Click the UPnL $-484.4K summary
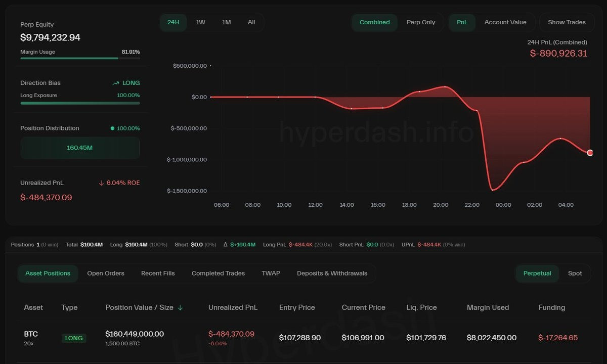This screenshot has width=607, height=364. click(x=432, y=245)
